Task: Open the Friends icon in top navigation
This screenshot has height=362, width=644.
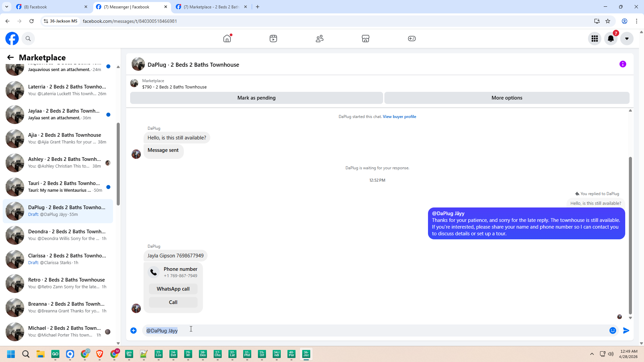Action: tap(320, 39)
